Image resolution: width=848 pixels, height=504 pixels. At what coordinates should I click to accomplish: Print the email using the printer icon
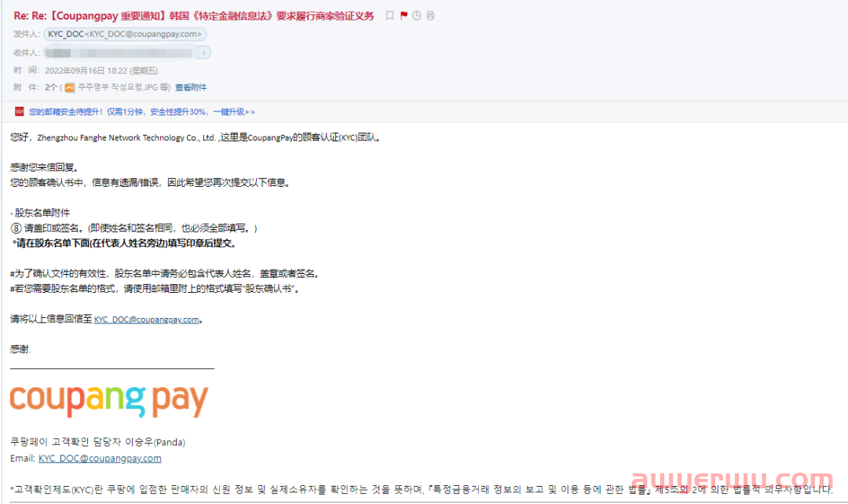[x=430, y=16]
